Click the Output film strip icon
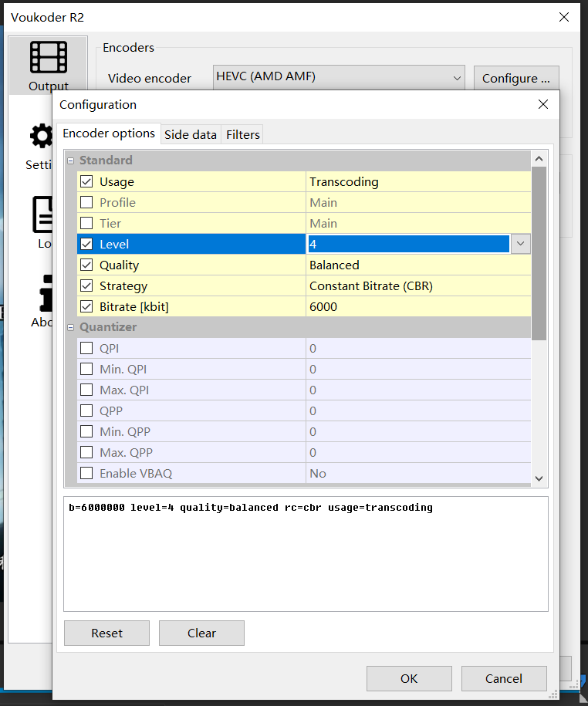This screenshot has width=588, height=706. 48,58
